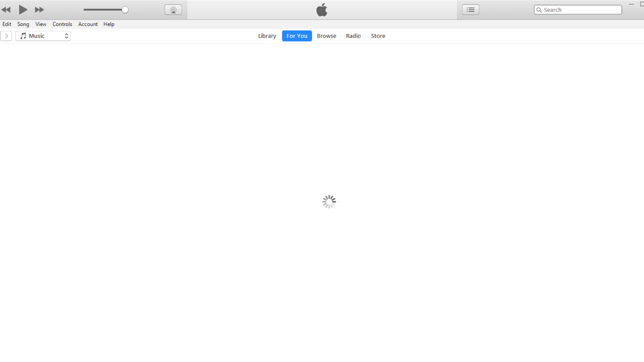
Task: Open the Edit menu
Action: [7, 24]
